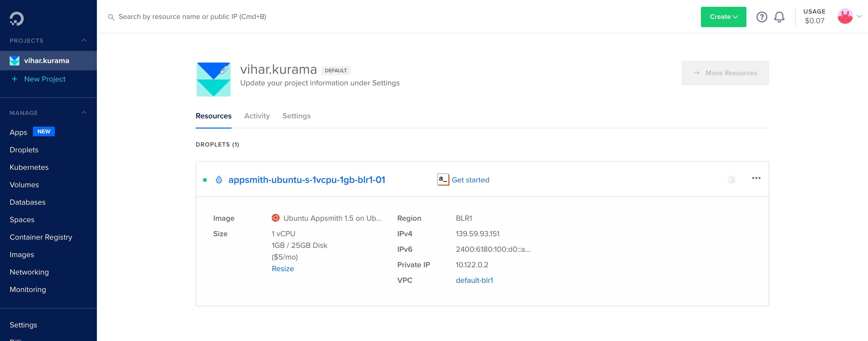The image size is (868, 341).
Task: Expand the account menu chevron
Action: click(859, 16)
